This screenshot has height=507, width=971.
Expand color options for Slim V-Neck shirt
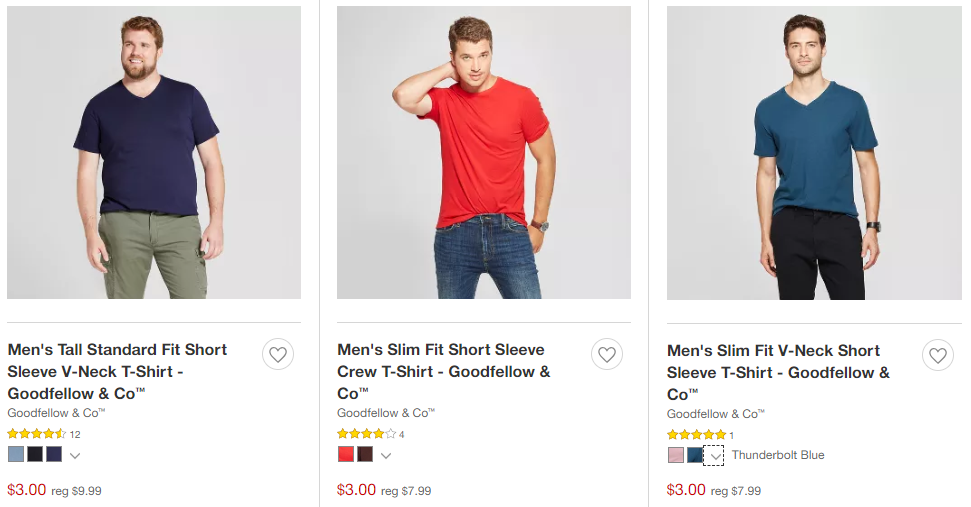tap(714, 456)
